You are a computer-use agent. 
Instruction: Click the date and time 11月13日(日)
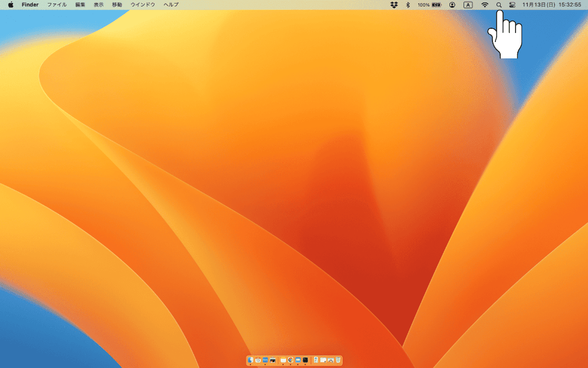(538, 5)
